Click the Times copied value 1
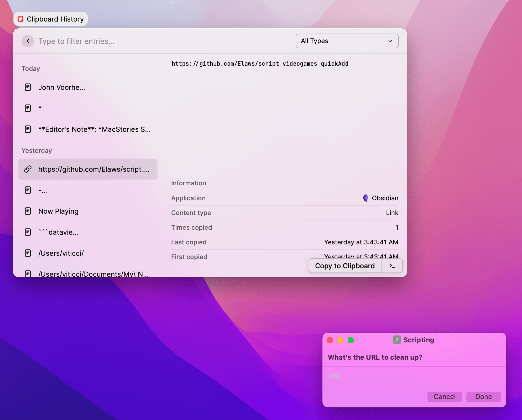The height and width of the screenshot is (420, 522). (397, 227)
